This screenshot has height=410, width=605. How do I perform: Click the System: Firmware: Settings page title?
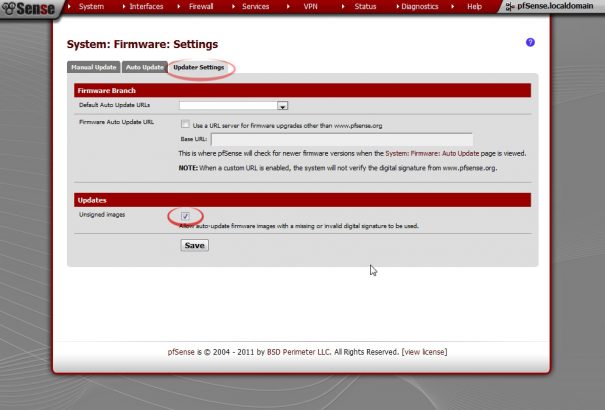coord(142,44)
